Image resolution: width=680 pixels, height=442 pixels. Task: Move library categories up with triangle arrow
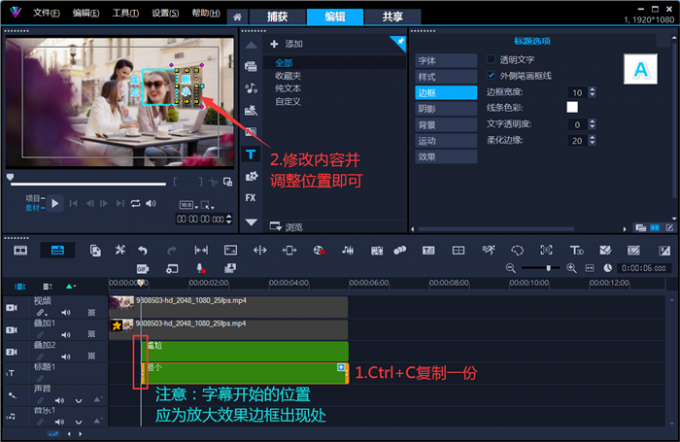tap(251, 45)
